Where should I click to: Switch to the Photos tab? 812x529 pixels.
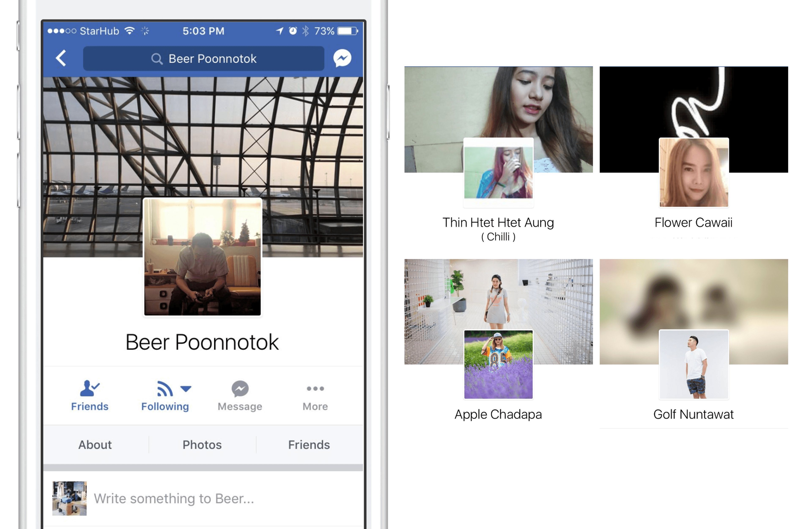pyautogui.click(x=202, y=445)
